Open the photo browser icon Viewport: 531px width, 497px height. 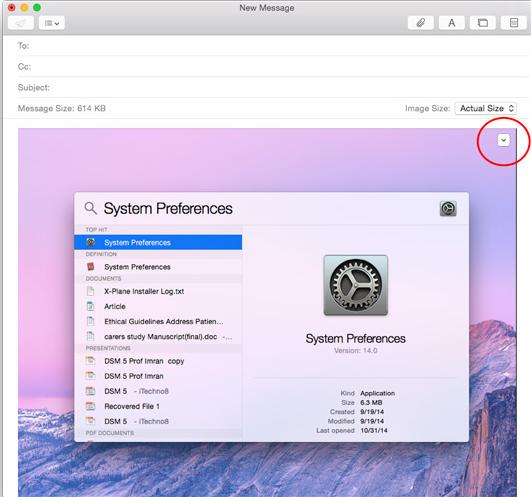[483, 23]
